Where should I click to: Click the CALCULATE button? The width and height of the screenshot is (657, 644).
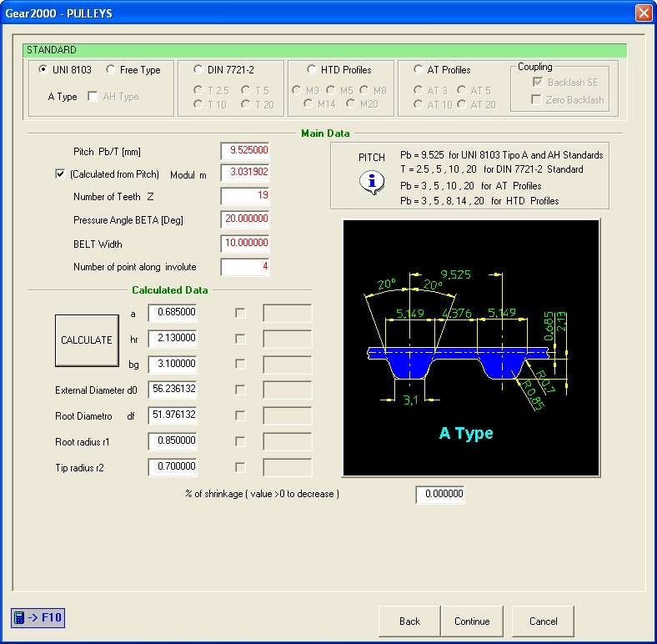tap(87, 340)
